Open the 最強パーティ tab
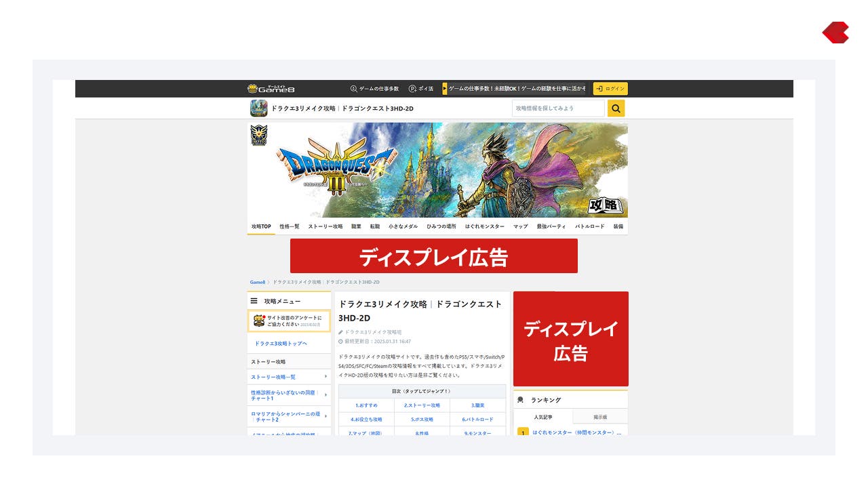Viewport: 868px width, 488px height. (x=551, y=226)
